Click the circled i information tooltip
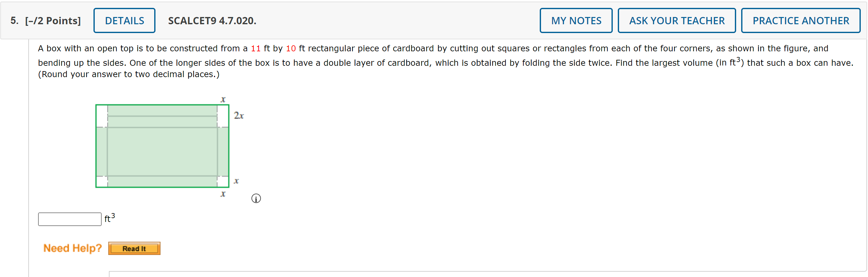 pos(256,199)
